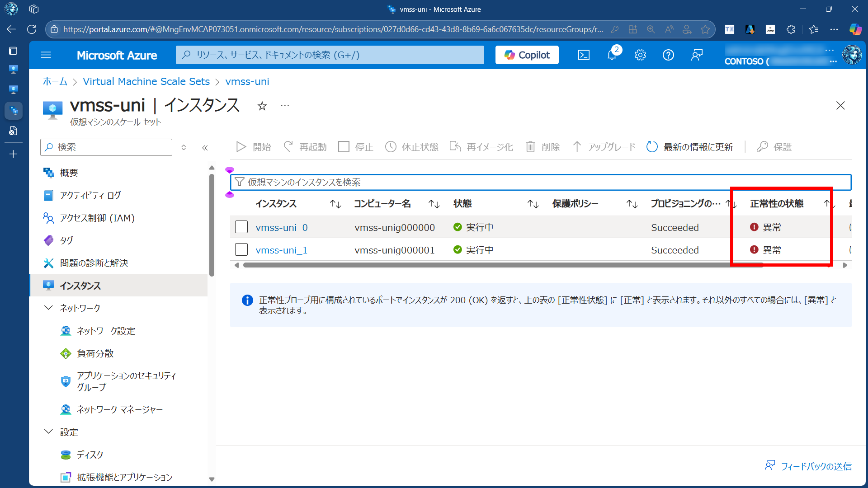
Task: Collapse the ネットワーク menu section
Action: click(48, 308)
